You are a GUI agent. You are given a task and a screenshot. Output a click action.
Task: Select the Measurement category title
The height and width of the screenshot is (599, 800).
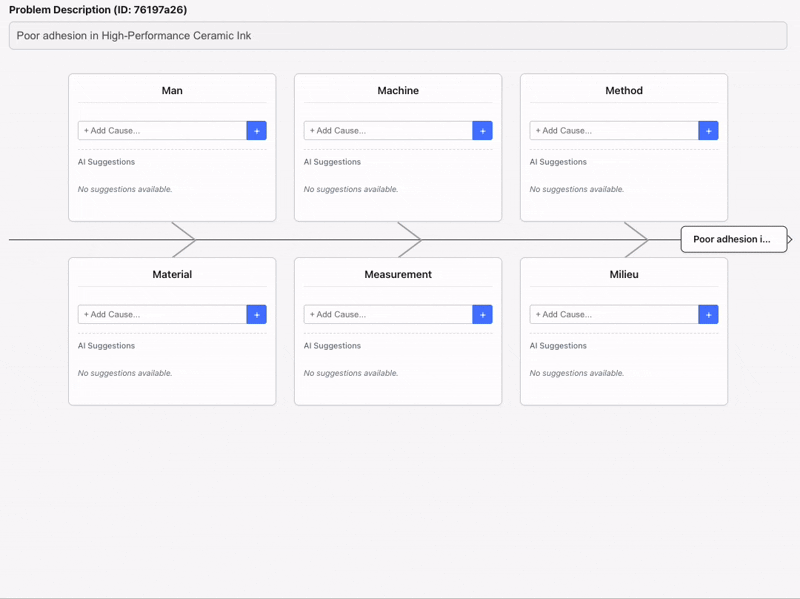tap(398, 274)
